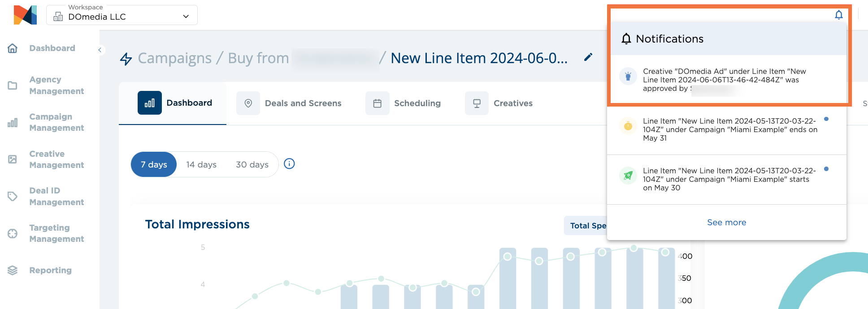
Task: Click the Buy from breadcrumb link
Action: 258,58
